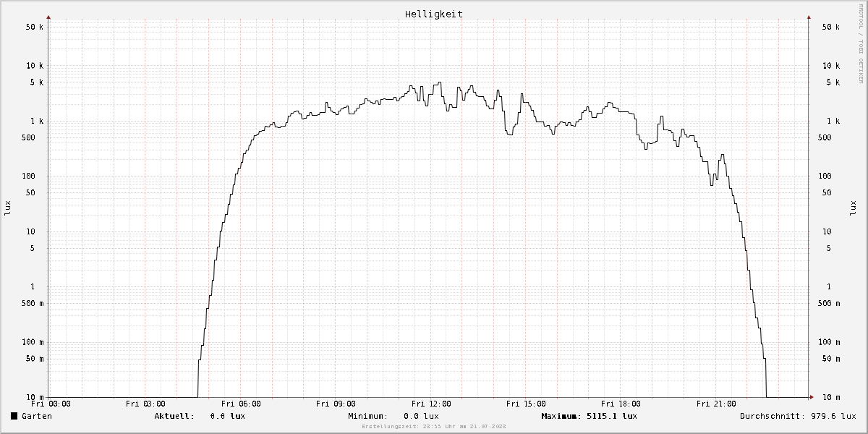Click the "Minimum:" label in legend
The image size is (868, 434).
pos(368,416)
